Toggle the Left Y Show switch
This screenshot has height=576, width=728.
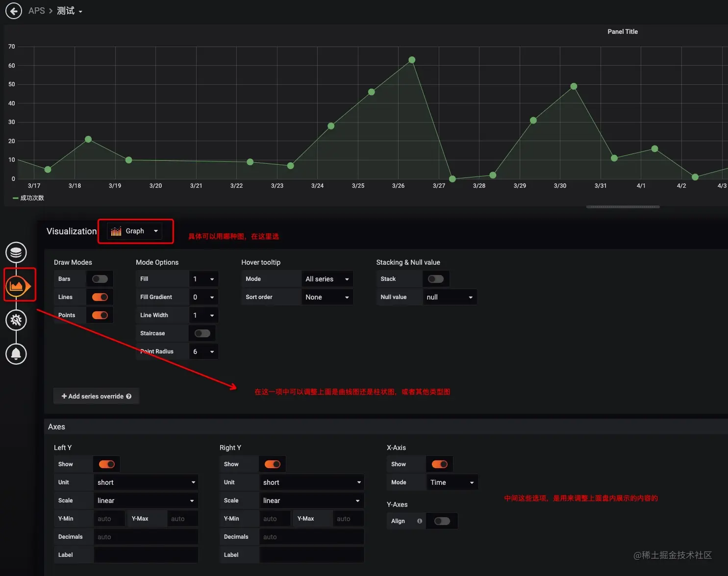(107, 464)
